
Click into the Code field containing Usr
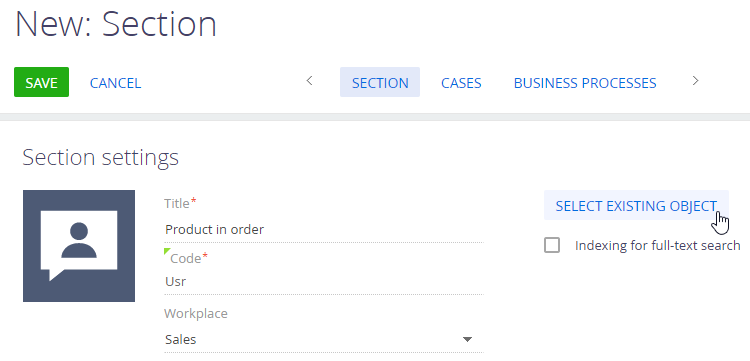click(x=324, y=282)
